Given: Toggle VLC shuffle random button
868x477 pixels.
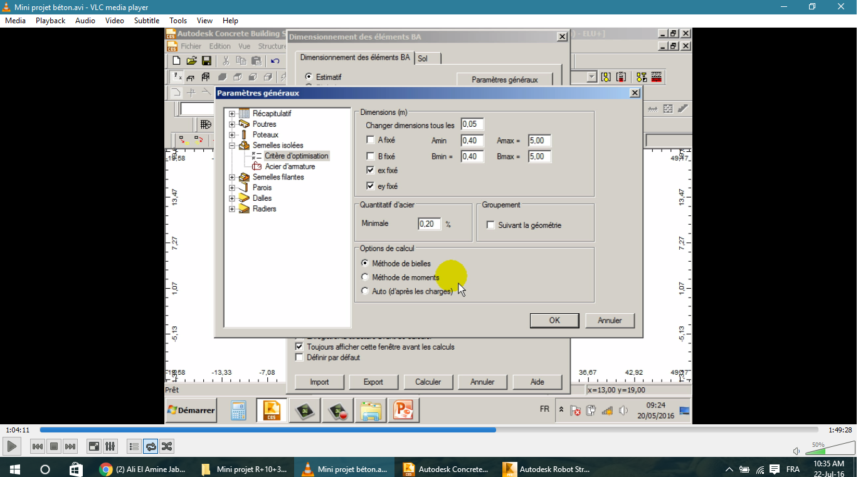Looking at the screenshot, I should [x=167, y=446].
